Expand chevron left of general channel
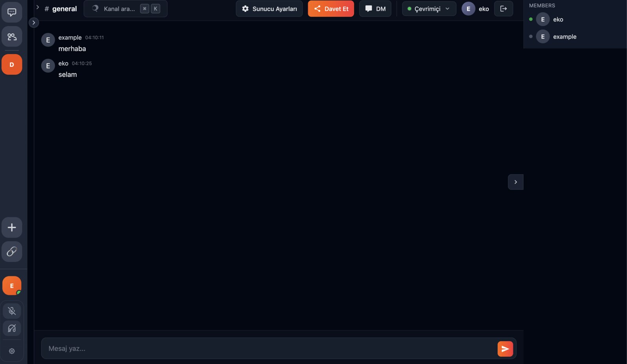The height and width of the screenshot is (364, 627). [38, 7]
